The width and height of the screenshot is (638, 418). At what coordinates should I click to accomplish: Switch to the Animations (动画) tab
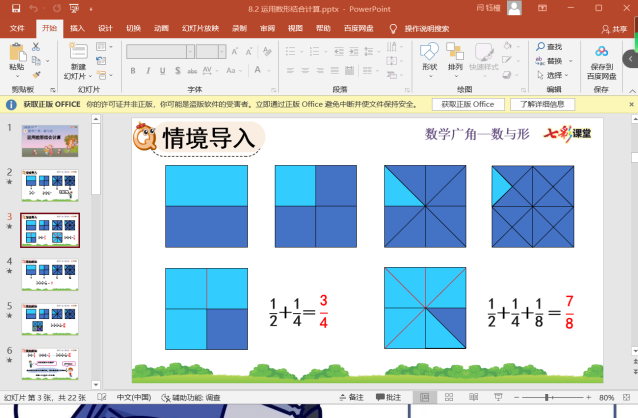(x=161, y=28)
